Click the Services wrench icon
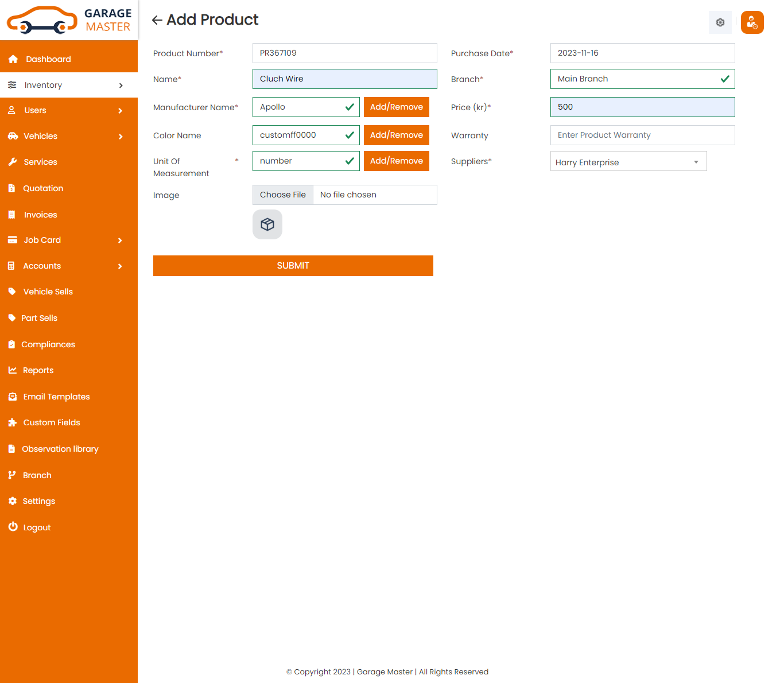 (x=13, y=162)
